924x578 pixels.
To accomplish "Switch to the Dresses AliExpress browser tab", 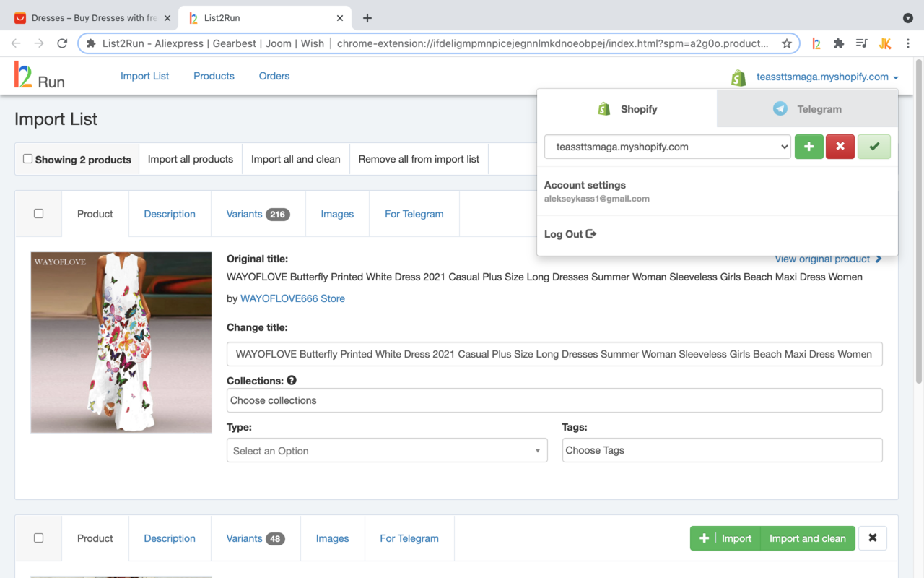I will (x=92, y=18).
